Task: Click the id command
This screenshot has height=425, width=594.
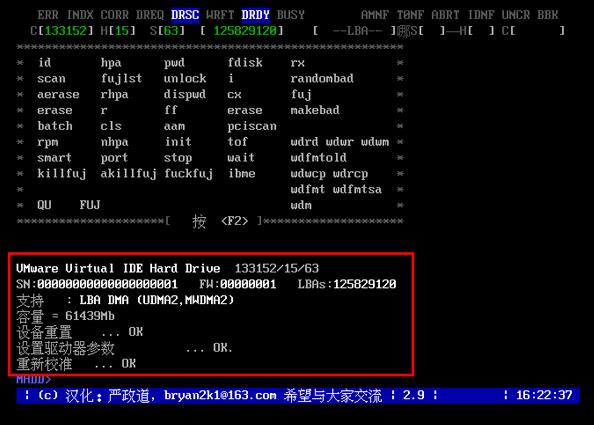Action: click(x=45, y=62)
